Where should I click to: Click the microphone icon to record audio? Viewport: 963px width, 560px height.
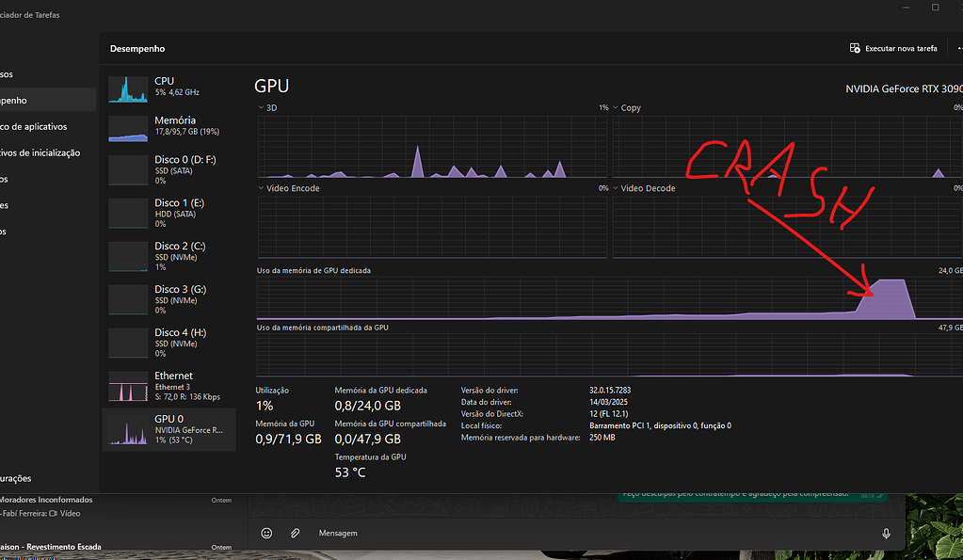[885, 533]
